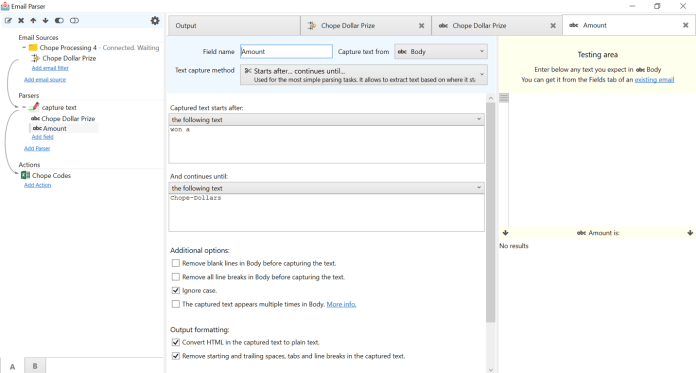
Task: Click the abc icon in Body dropdown
Action: click(x=402, y=52)
